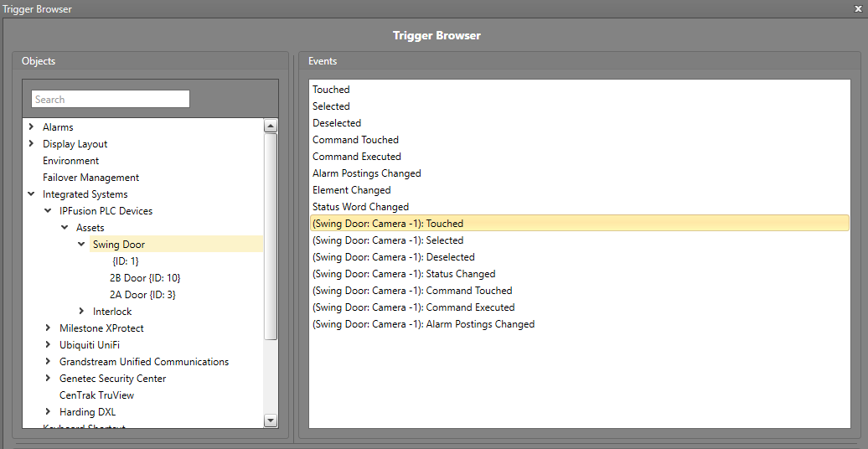This screenshot has height=449, width=868.
Task: Select Environment in the Objects tree
Action: pyautogui.click(x=70, y=161)
